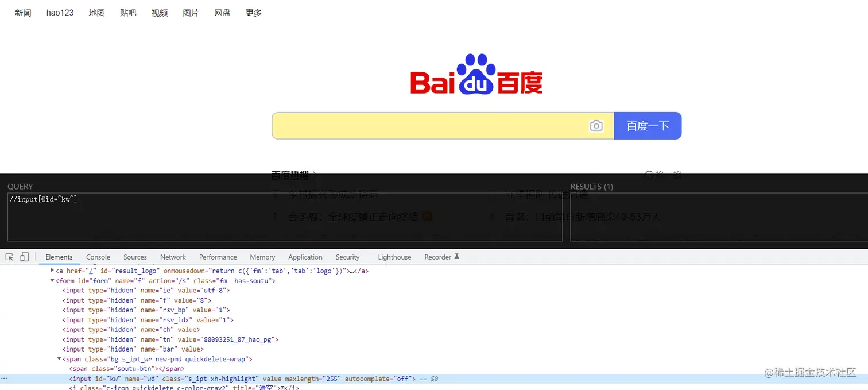
Task: Collapse the span bg s_ipt_wr node
Action: click(59, 359)
